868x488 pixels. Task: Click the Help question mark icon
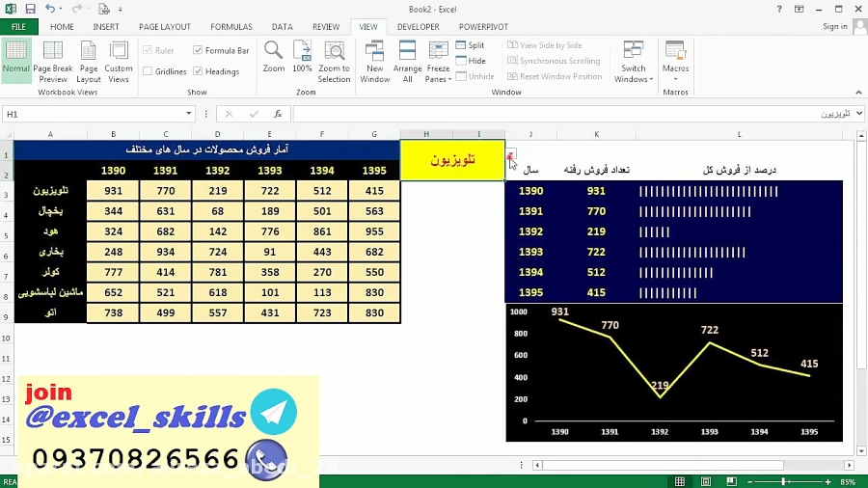779,9
